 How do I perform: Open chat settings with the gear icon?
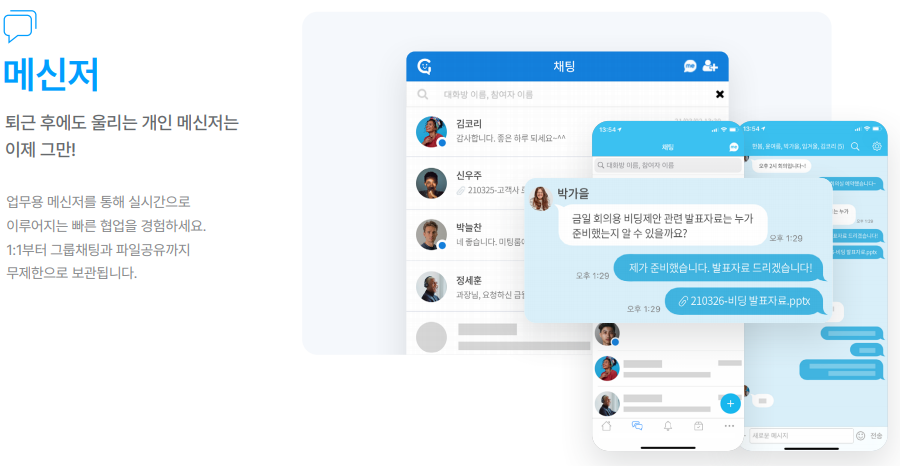coord(877,146)
